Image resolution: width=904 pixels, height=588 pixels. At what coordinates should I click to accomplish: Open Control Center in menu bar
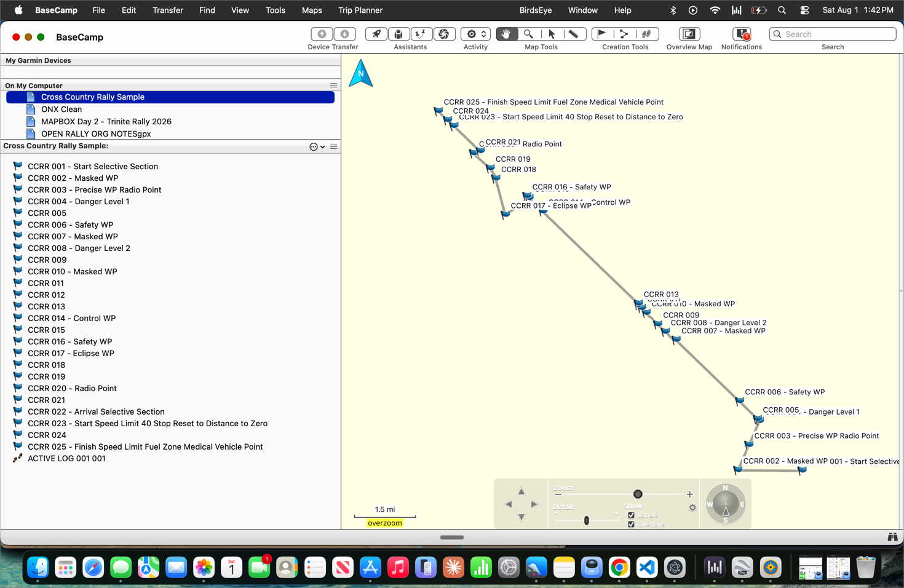pos(804,10)
